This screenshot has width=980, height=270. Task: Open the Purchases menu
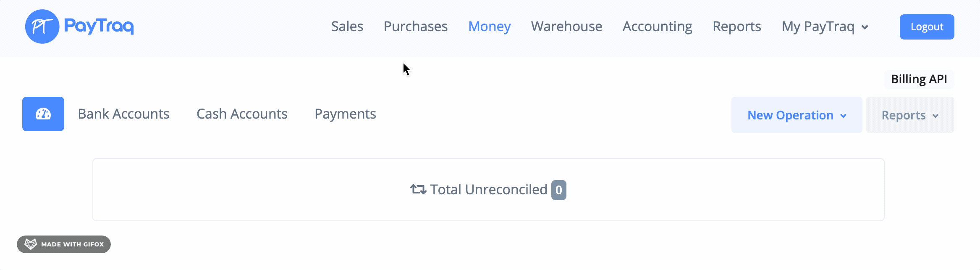coord(415,26)
